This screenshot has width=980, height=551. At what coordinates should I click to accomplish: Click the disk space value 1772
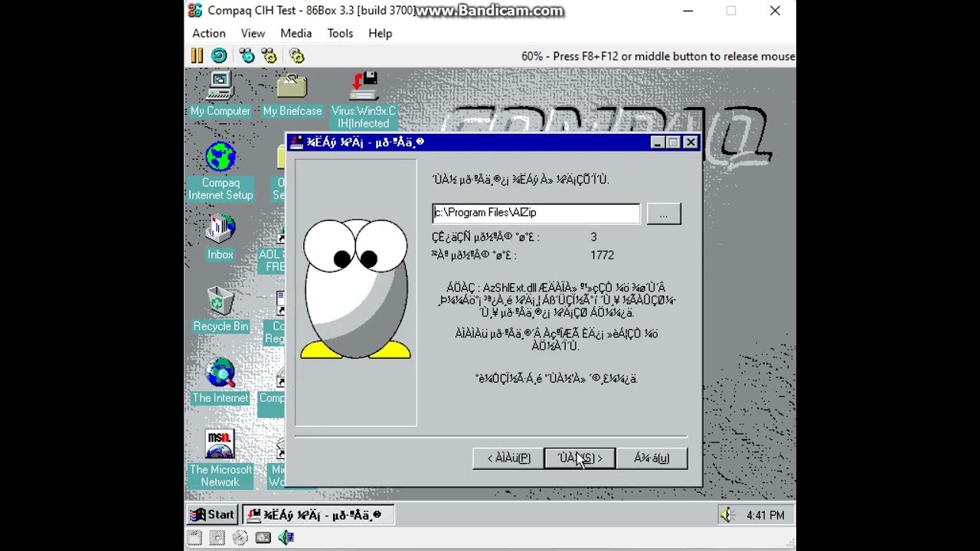[603, 255]
